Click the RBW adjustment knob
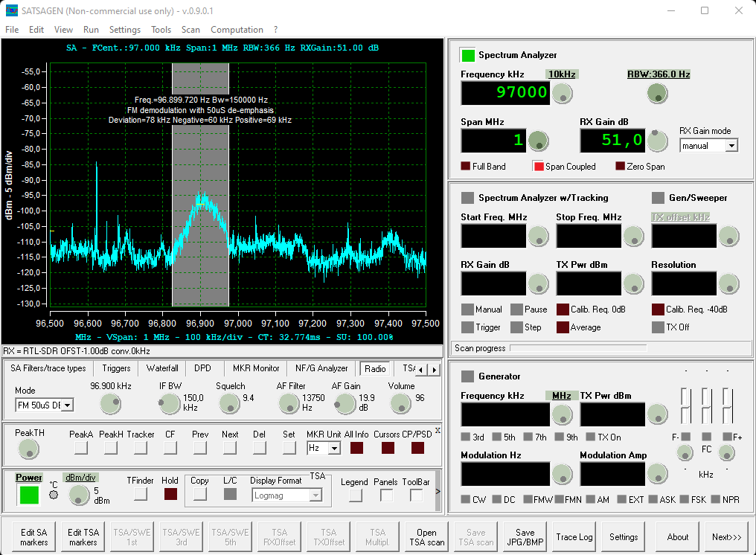The width and height of the screenshot is (756, 555). coord(657,93)
